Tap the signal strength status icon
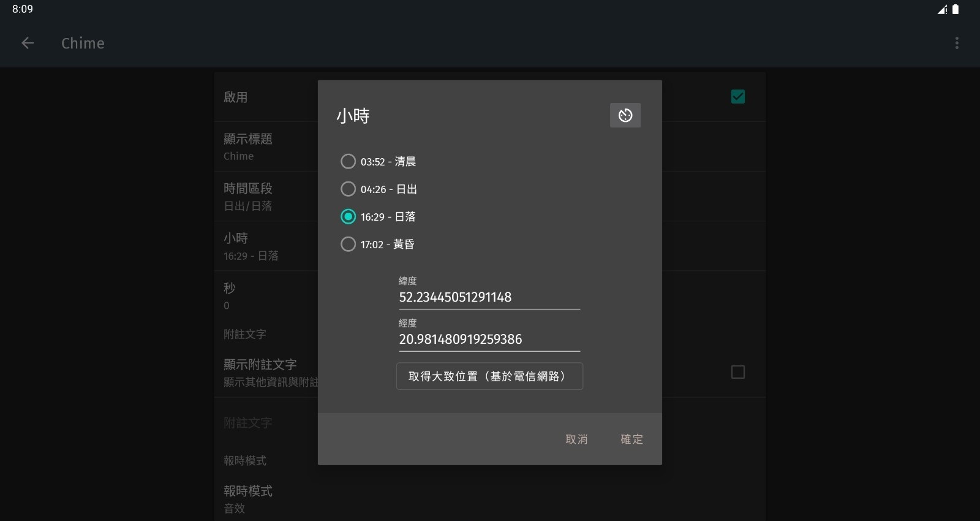This screenshot has width=980, height=521. (x=942, y=9)
